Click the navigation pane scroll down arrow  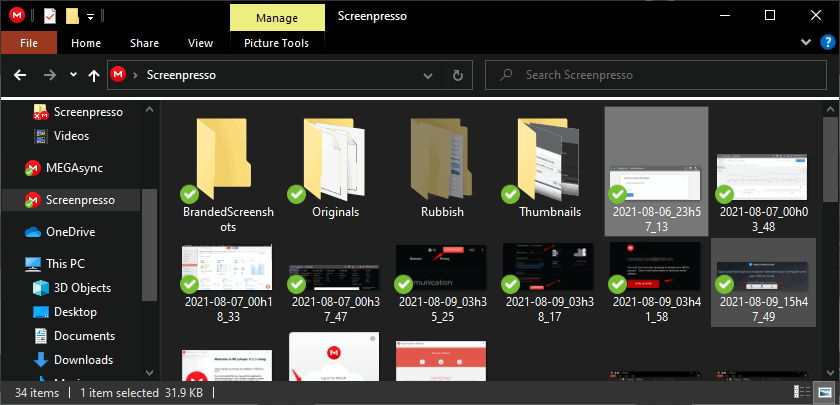click(149, 371)
